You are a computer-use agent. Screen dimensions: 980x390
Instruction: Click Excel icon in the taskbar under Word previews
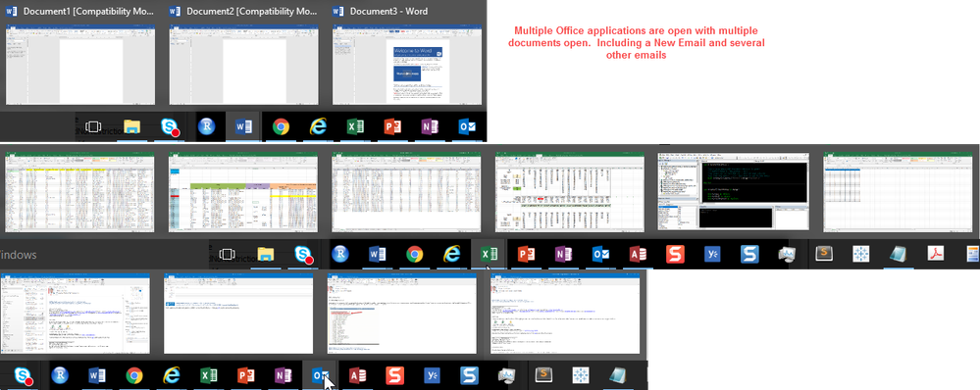pyautogui.click(x=356, y=126)
